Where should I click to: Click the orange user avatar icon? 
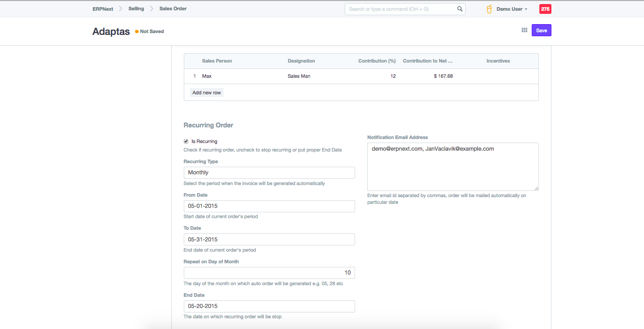(x=489, y=9)
